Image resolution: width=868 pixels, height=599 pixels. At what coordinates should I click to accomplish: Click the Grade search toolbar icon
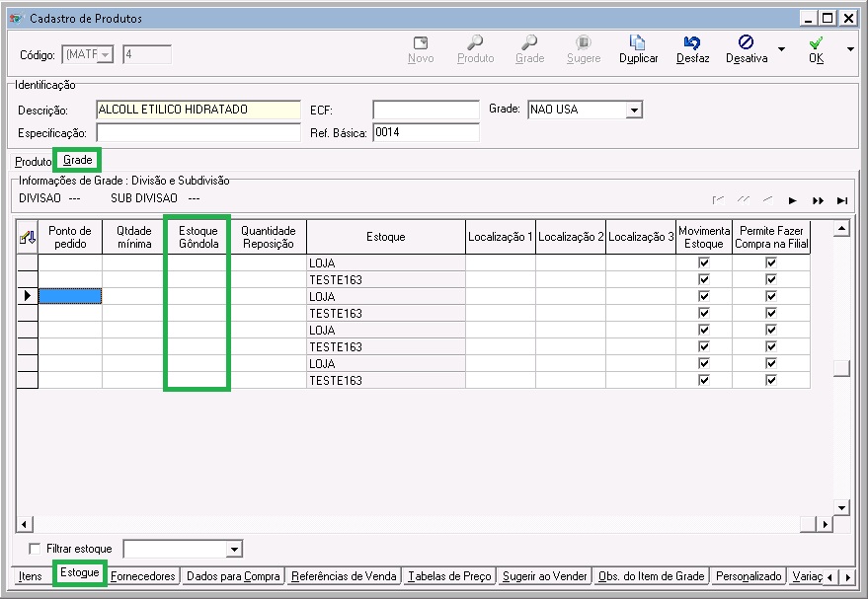click(529, 42)
